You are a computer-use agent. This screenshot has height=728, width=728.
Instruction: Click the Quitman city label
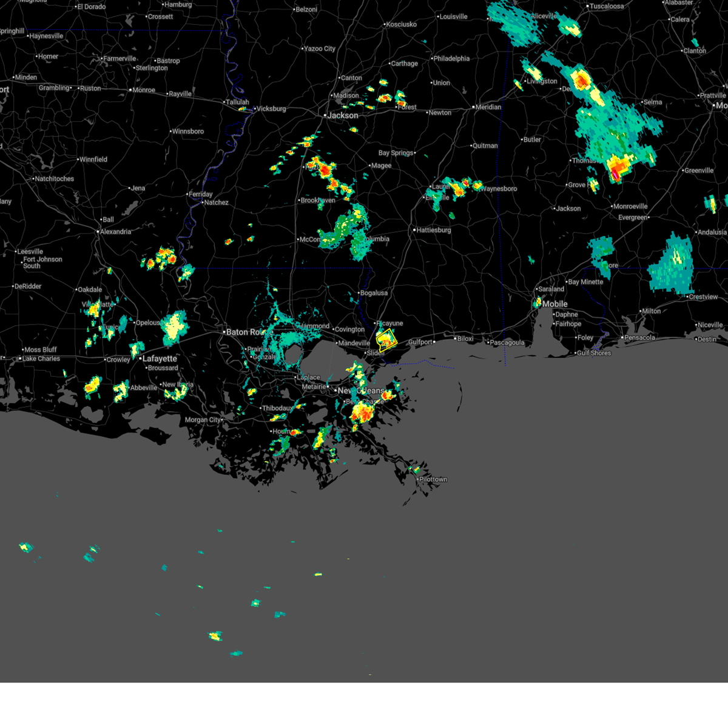[x=485, y=146]
